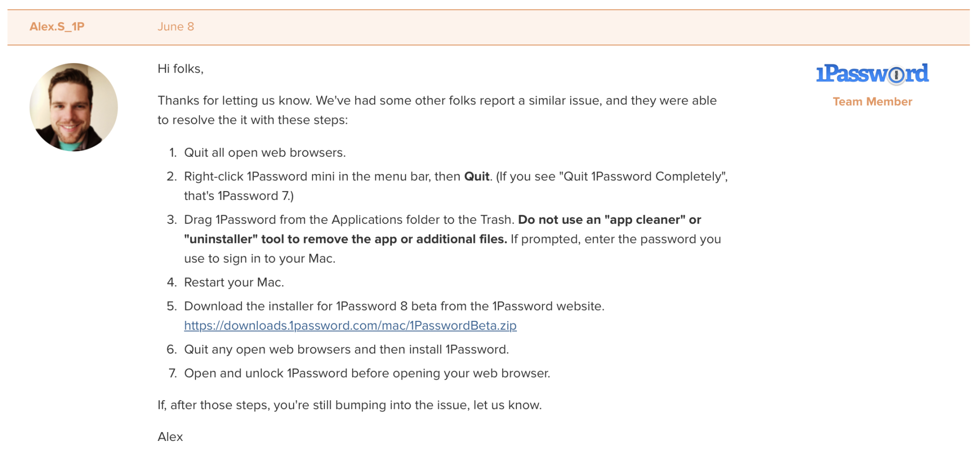Screen dimensions: 980x459
Task: Click step 6 about installing 1Password
Action: point(346,350)
